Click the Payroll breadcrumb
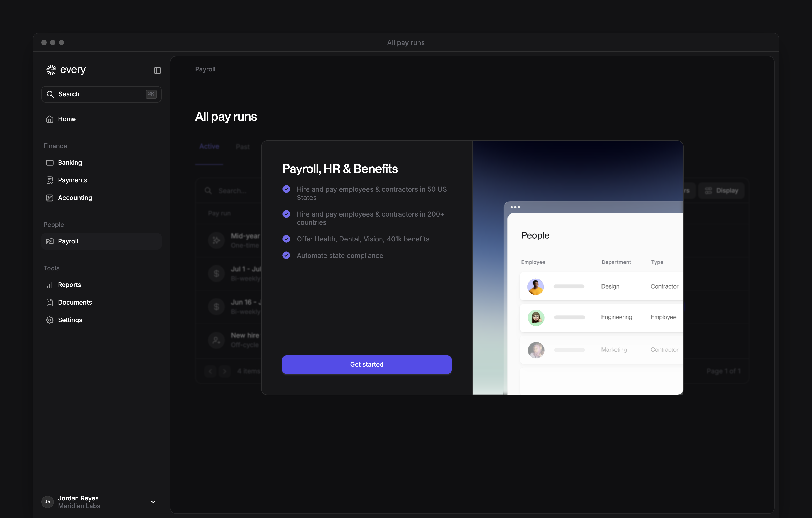The height and width of the screenshot is (518, 812). pyautogui.click(x=205, y=69)
